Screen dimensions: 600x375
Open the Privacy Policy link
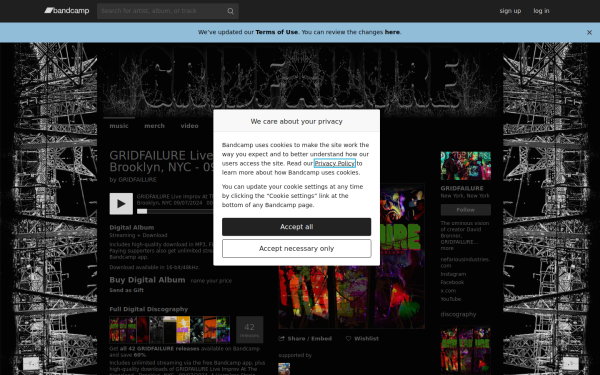tap(335, 163)
